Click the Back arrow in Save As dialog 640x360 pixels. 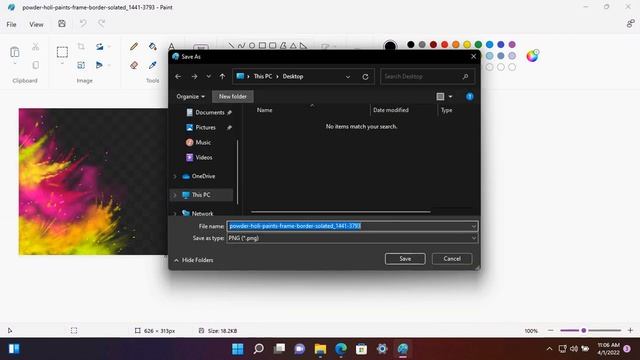pos(178,76)
